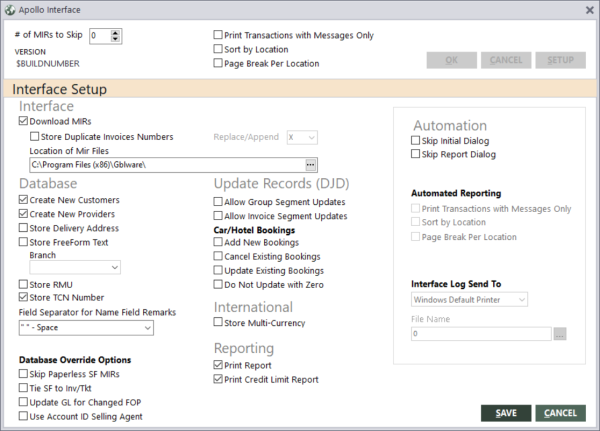The width and height of the screenshot is (600, 431).
Task: Click the Interface Setup heading
Action: pos(60,89)
